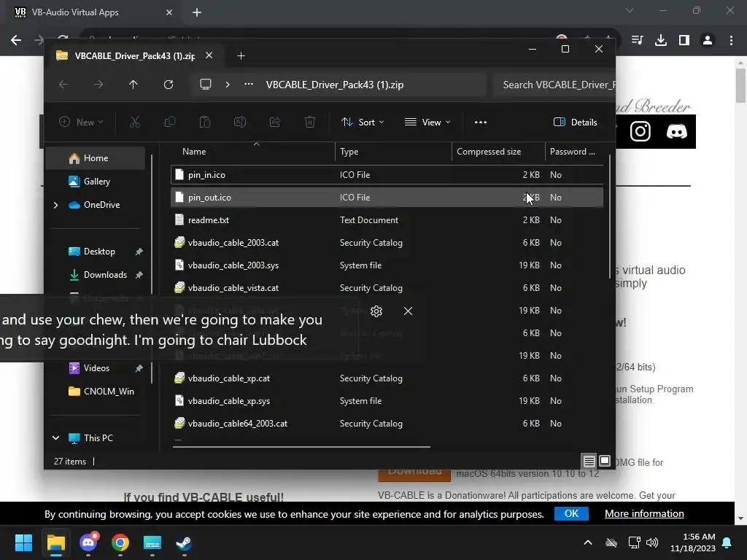Image resolution: width=747 pixels, height=560 pixels.
Task: Open Desktop in navigation pane
Action: pyautogui.click(x=99, y=252)
